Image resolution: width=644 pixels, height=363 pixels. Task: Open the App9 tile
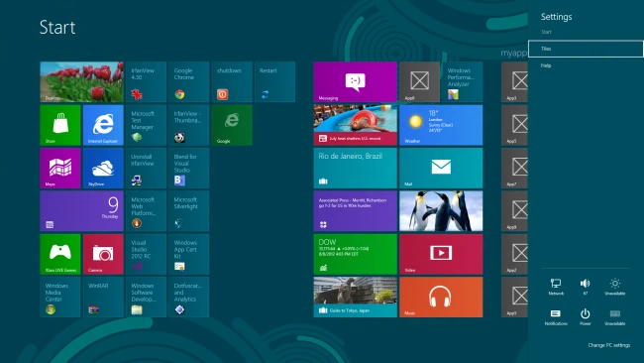pos(514,211)
